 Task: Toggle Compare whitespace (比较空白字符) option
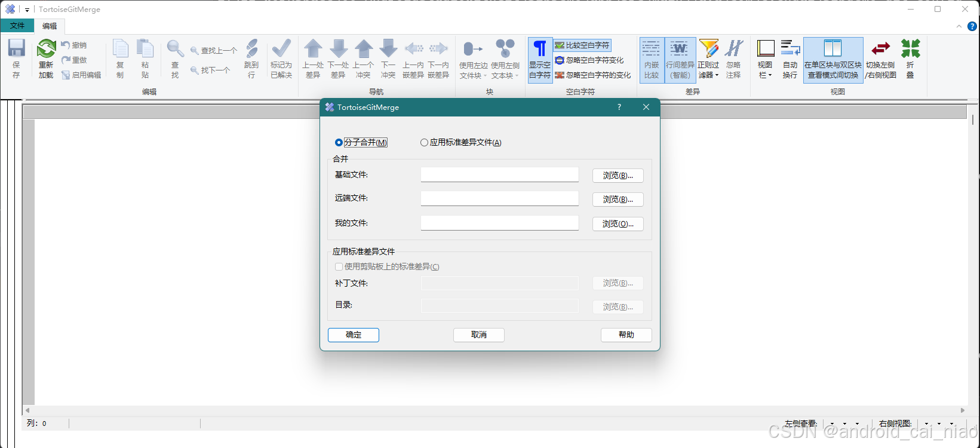[x=582, y=45]
